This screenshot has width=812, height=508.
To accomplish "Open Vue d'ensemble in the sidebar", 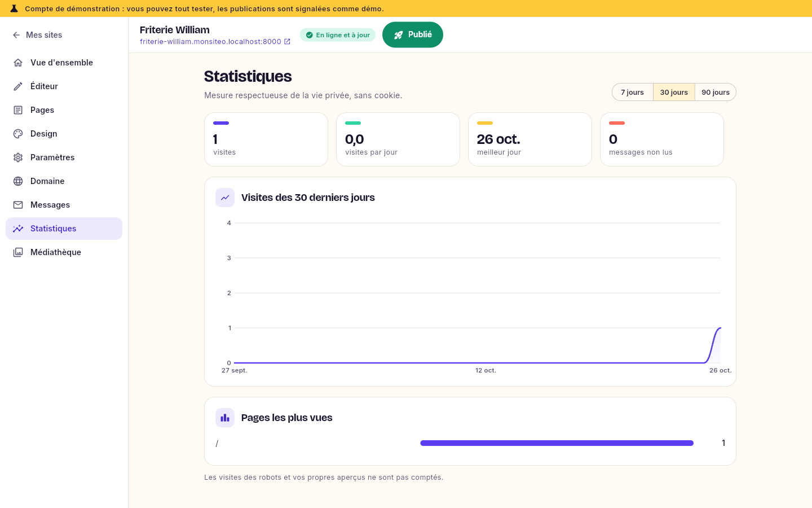I will (x=64, y=63).
